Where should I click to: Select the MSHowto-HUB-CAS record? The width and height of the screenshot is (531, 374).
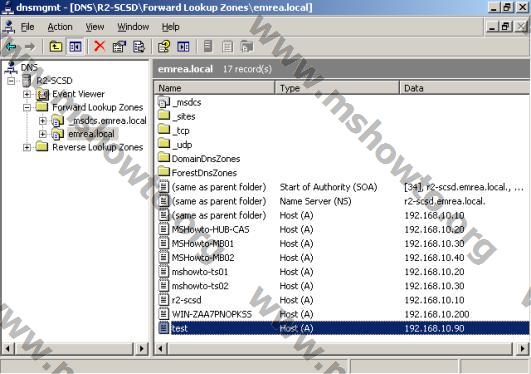point(342,229)
